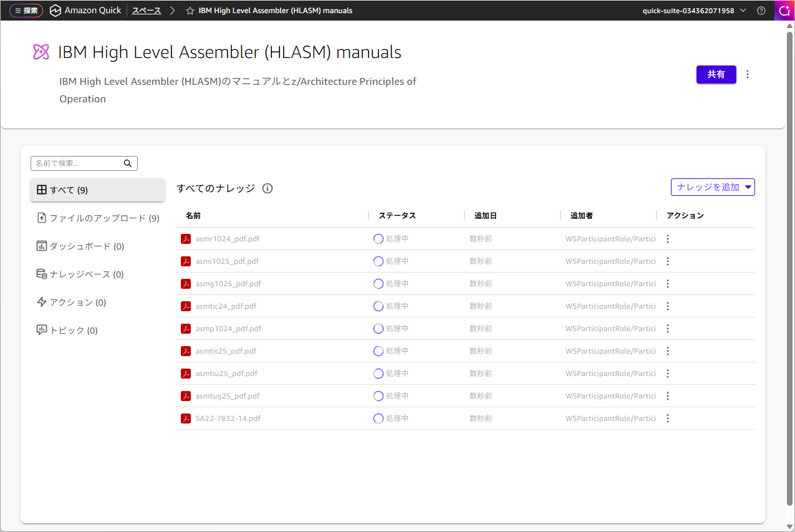
Task: Select ダッシュボード (0) filter
Action: (98, 246)
